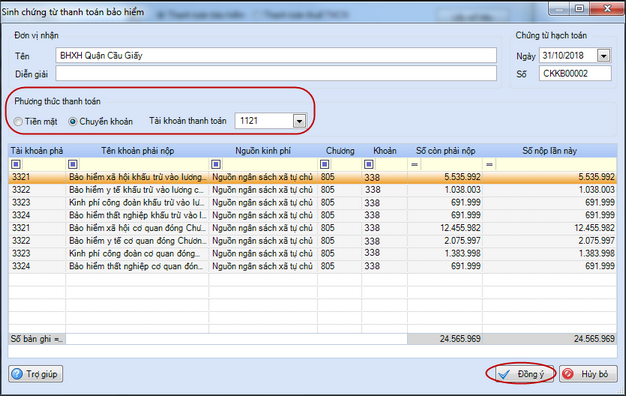Select row Bảo hiểm thất nghiệp khấu trừ

point(313,216)
